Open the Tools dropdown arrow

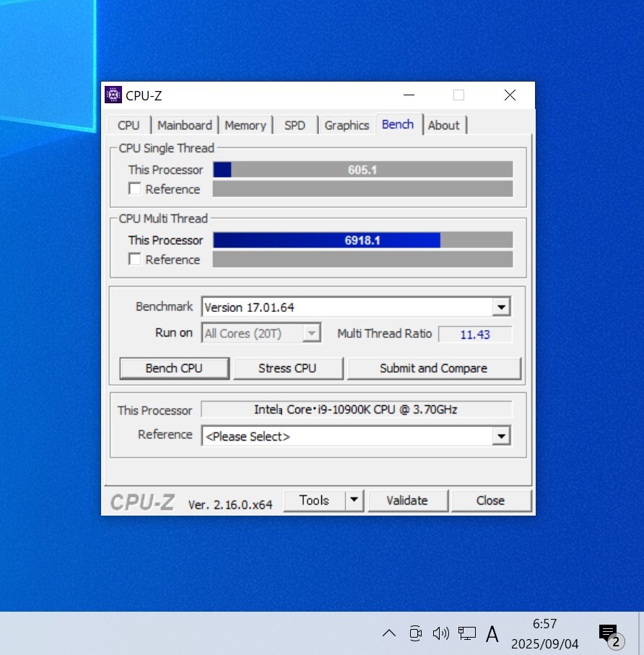[354, 500]
